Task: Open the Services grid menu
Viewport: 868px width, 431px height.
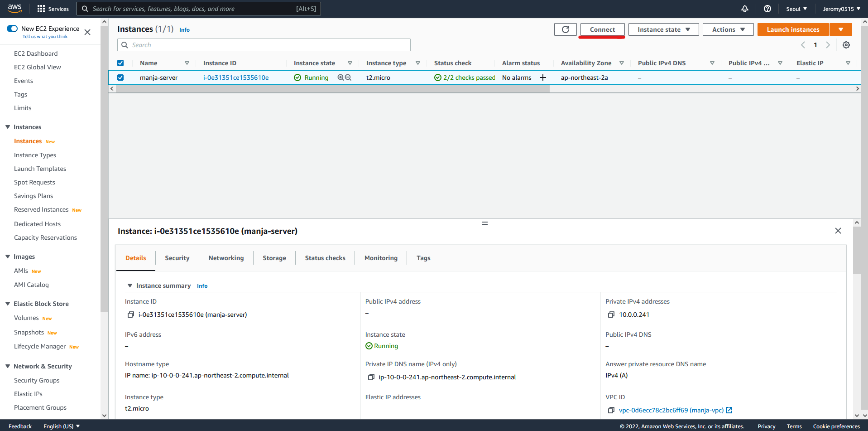Action: coord(53,9)
